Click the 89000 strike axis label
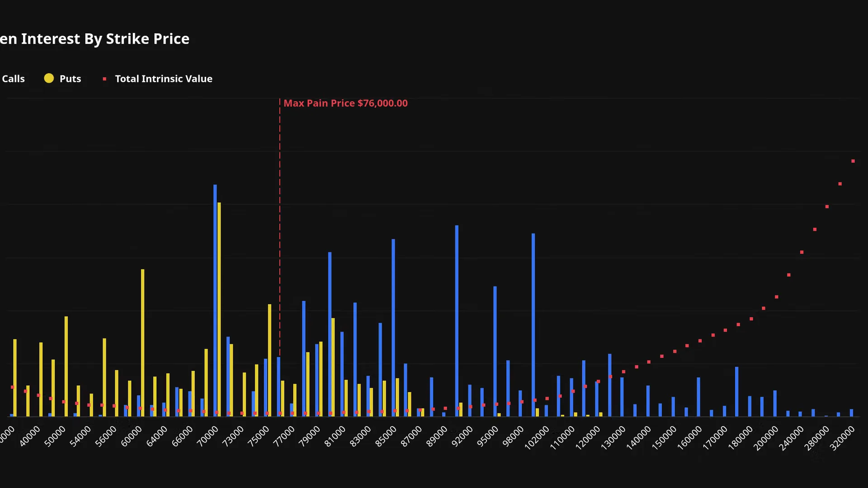Image resolution: width=868 pixels, height=488 pixels. pos(437,436)
